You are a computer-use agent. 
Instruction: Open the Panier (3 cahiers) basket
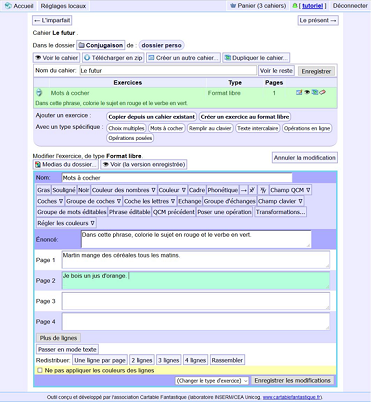(258, 6)
